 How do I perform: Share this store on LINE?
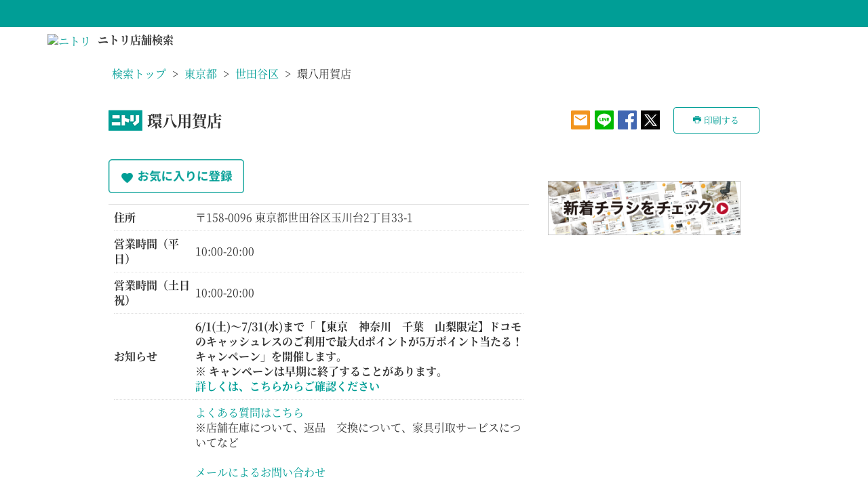604,120
